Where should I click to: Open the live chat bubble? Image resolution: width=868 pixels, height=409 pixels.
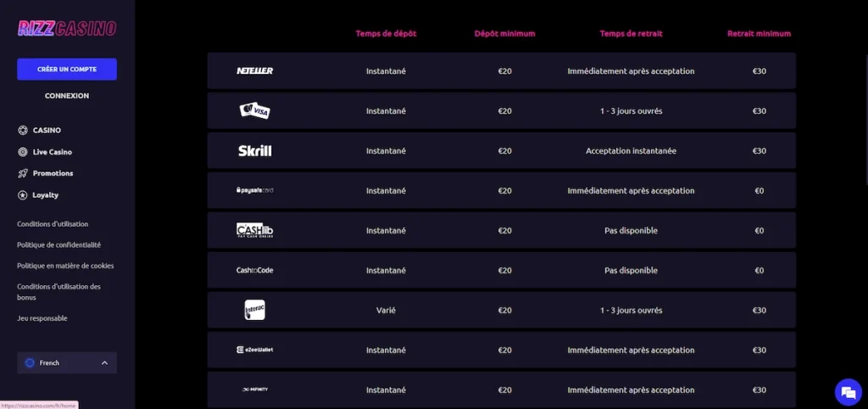pyautogui.click(x=847, y=391)
